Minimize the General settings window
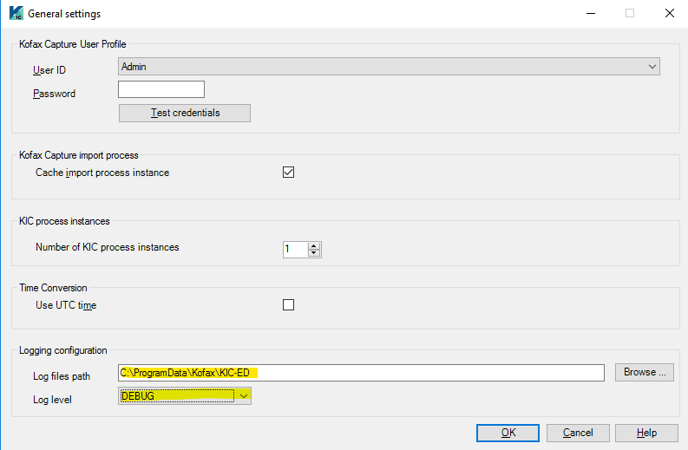The image size is (688, 450). 591,13
